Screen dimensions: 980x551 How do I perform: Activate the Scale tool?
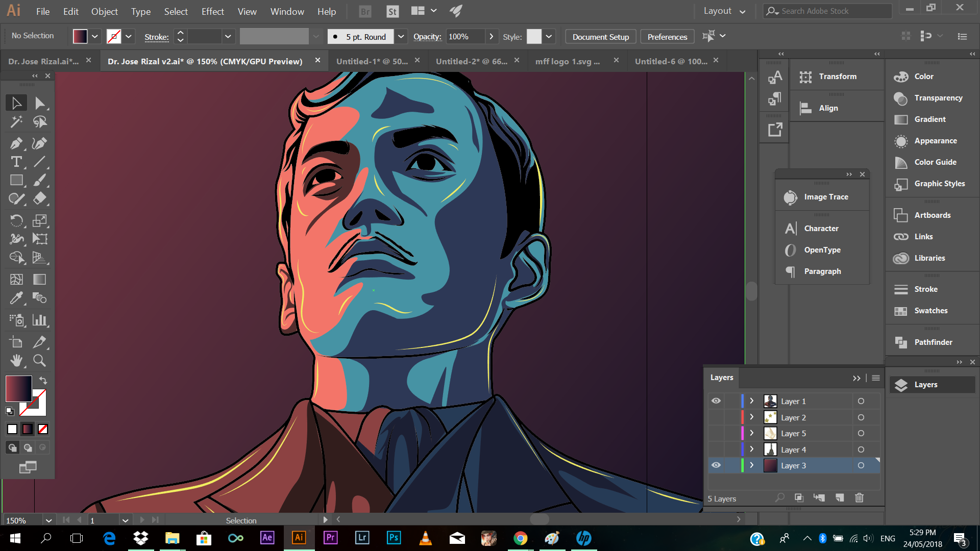coord(40,220)
